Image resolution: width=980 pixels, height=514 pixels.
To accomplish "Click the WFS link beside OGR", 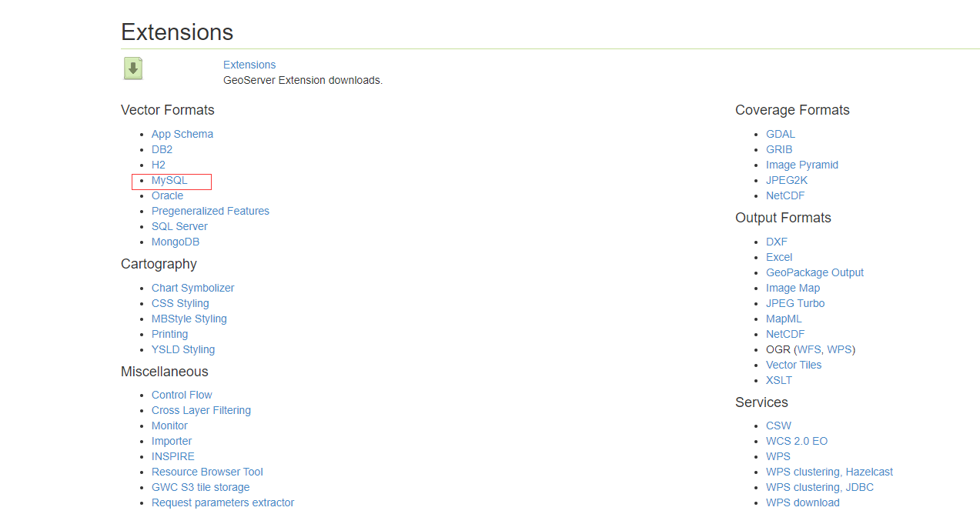I will [809, 349].
